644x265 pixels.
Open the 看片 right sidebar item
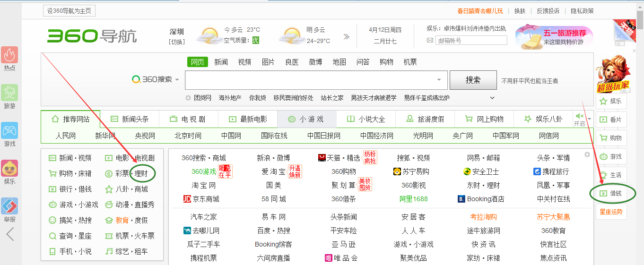[x=611, y=120]
